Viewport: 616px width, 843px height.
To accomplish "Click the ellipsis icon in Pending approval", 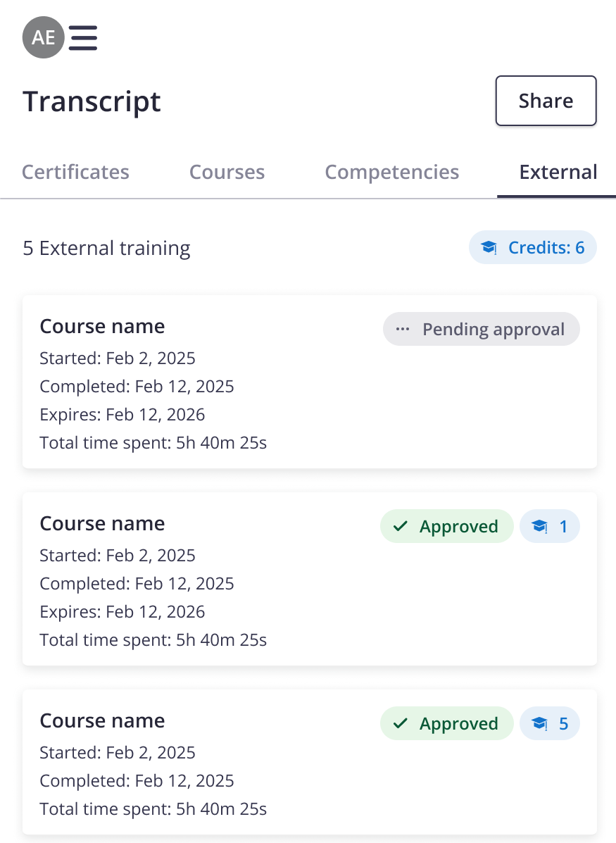I will click(x=403, y=330).
